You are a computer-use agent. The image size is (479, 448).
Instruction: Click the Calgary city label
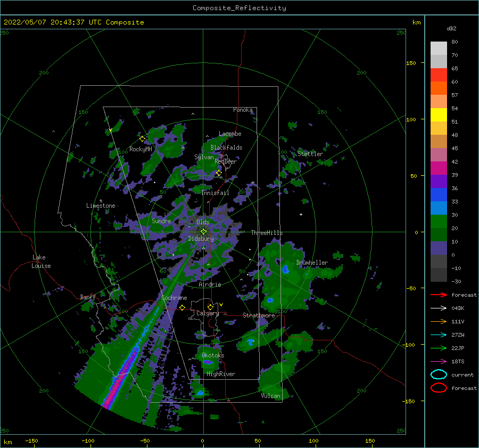pos(208,313)
